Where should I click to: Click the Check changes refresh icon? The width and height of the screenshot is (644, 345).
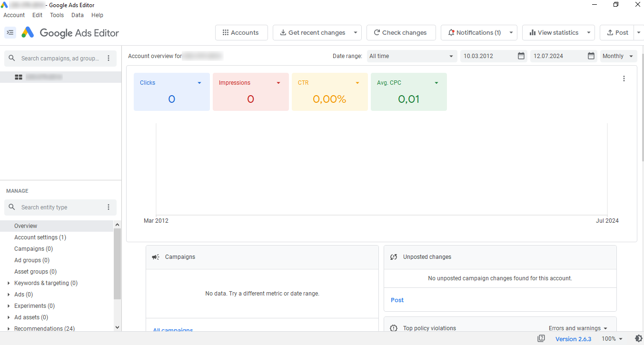tap(377, 33)
